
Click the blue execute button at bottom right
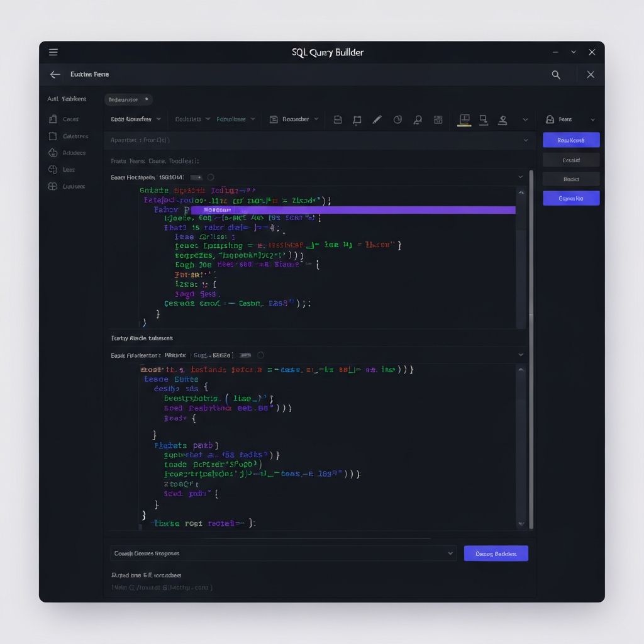(x=496, y=553)
